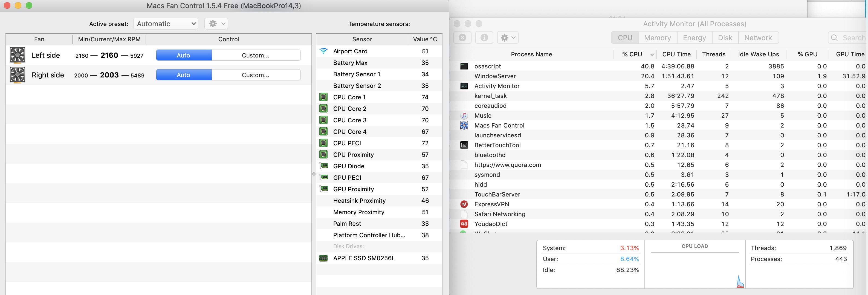Screen dimensions: 868x295
Task: Click the Right side fan icon
Action: point(17,75)
